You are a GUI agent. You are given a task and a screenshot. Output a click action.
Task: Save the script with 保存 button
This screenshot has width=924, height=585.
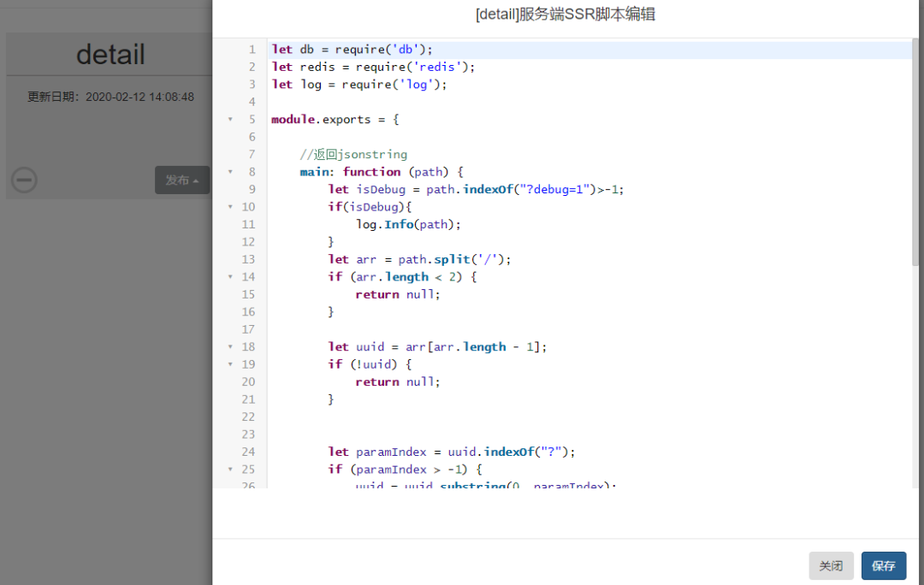coord(883,565)
